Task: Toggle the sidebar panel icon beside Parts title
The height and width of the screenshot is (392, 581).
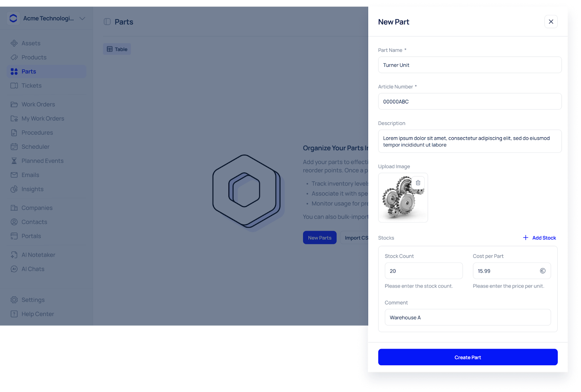Action: pos(107,22)
